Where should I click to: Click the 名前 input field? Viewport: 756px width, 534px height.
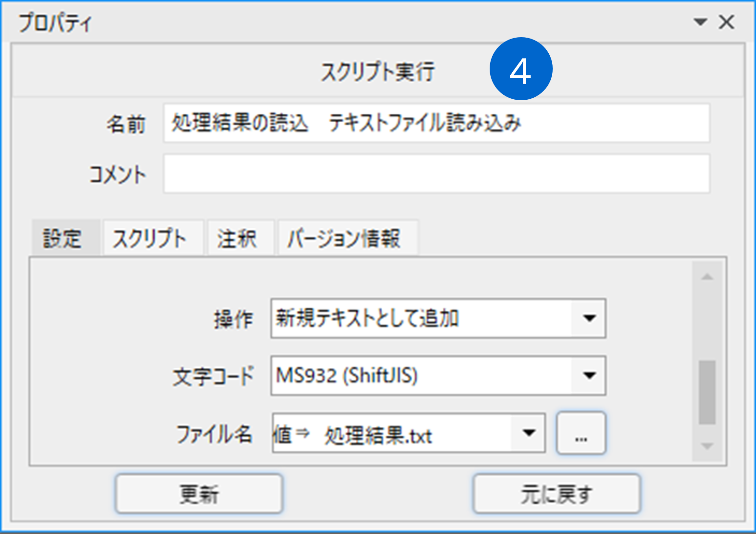[x=436, y=123]
